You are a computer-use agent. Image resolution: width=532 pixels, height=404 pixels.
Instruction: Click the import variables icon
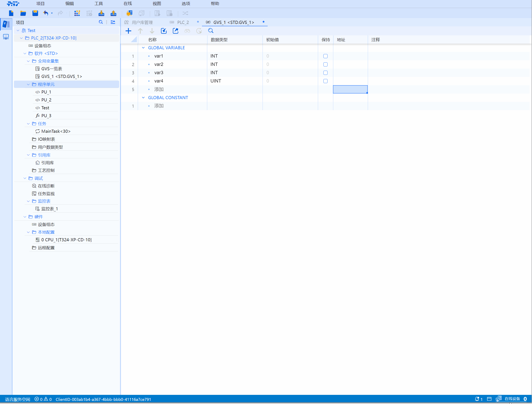pos(164,31)
